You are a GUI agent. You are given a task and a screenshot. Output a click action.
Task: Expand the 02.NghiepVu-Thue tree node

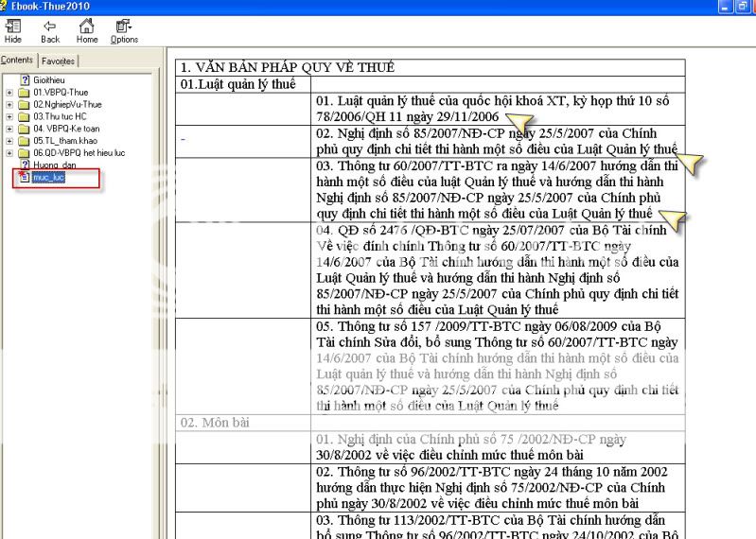[9, 104]
